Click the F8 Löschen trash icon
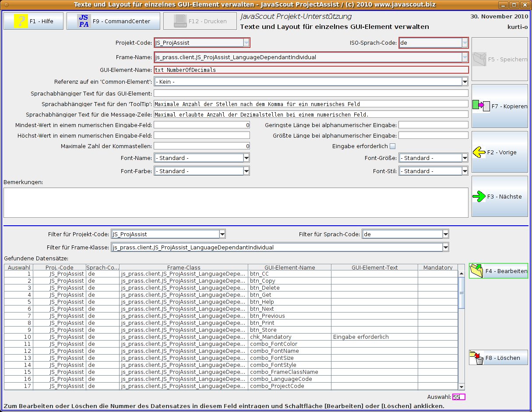 coord(476,358)
